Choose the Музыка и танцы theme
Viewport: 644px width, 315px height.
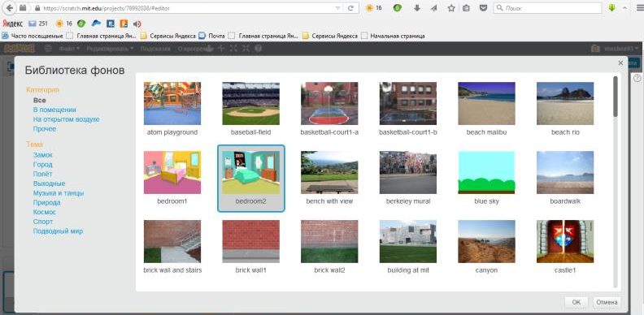(x=59, y=192)
